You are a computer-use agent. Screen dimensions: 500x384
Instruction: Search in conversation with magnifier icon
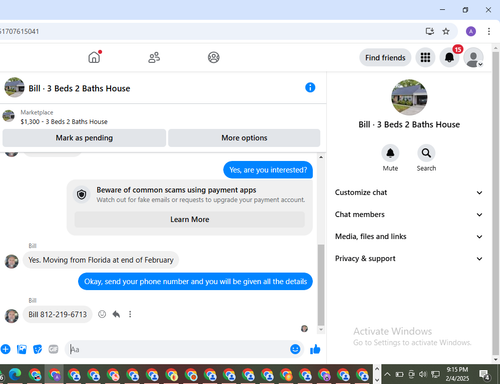tap(426, 153)
